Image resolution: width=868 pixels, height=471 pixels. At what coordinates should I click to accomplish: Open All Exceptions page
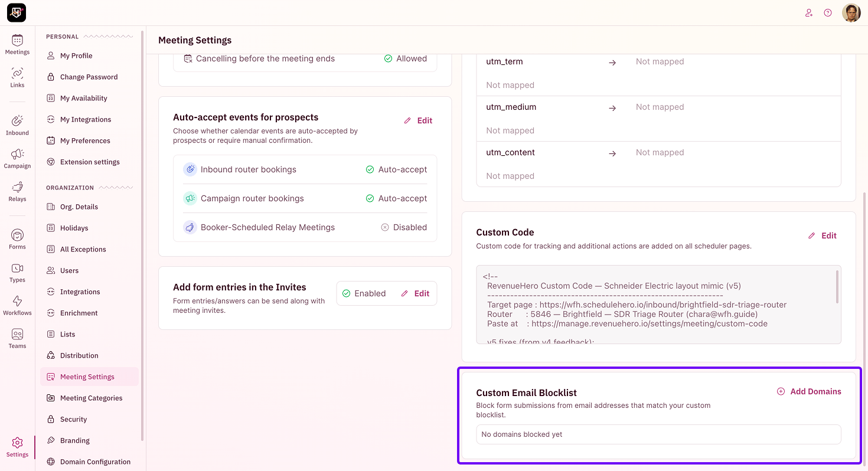(89, 249)
